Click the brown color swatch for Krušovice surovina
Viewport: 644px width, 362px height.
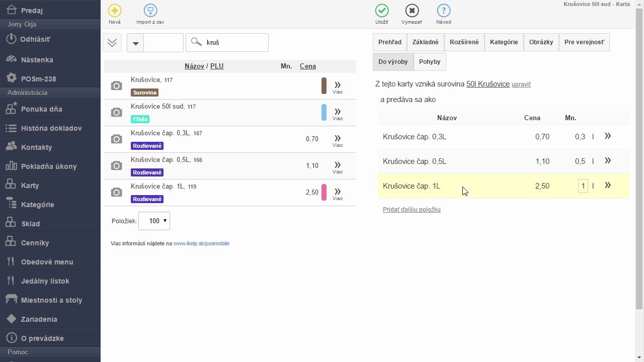324,86
